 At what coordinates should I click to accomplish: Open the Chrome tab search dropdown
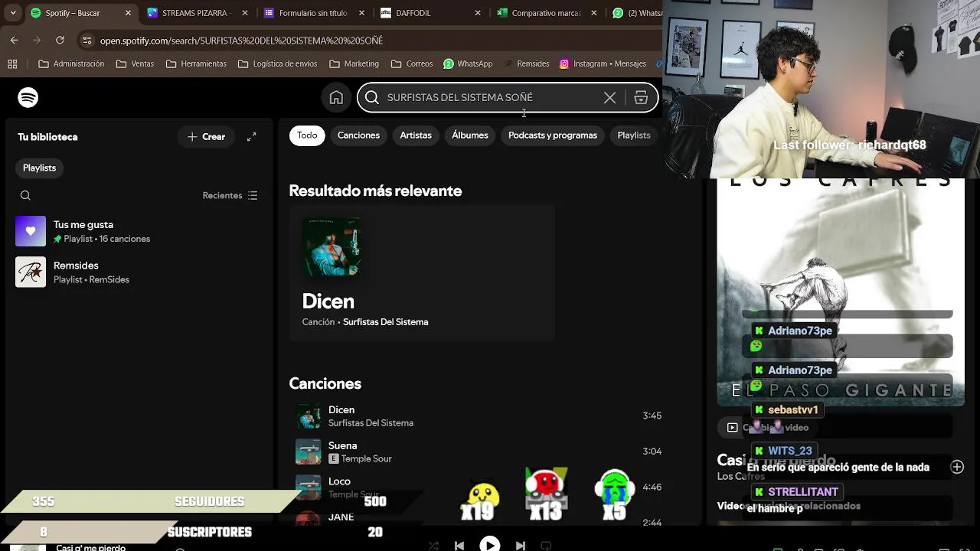(x=12, y=13)
